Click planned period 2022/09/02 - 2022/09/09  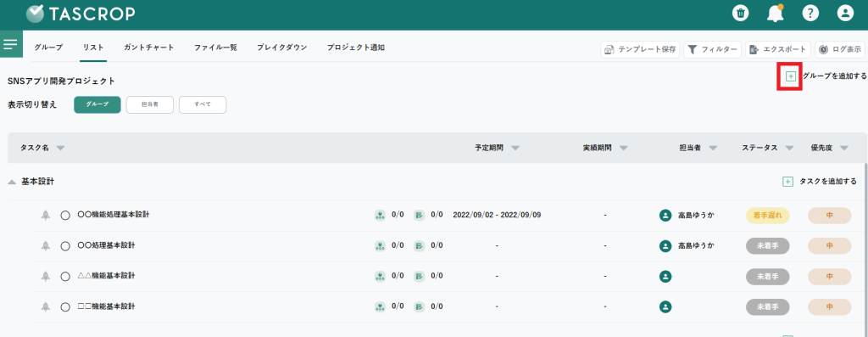coord(497,215)
